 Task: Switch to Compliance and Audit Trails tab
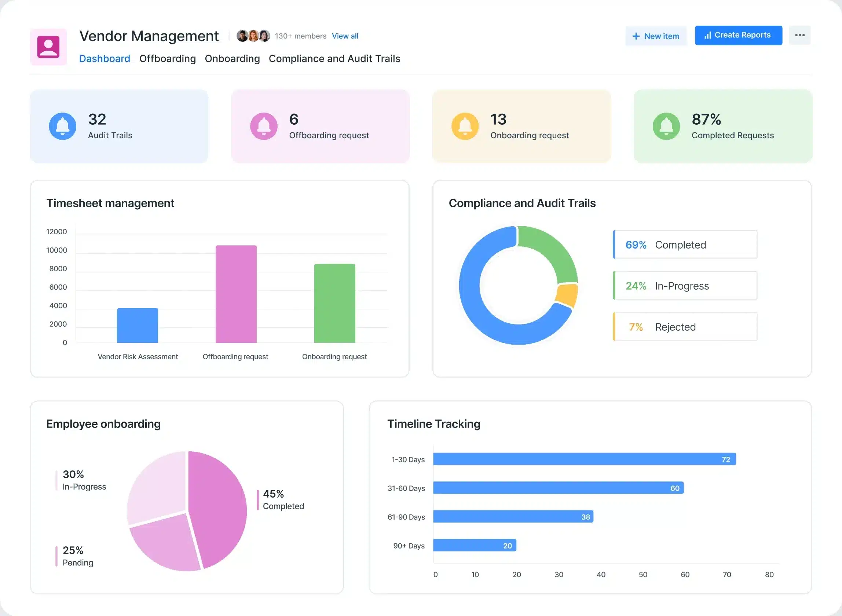pos(334,59)
